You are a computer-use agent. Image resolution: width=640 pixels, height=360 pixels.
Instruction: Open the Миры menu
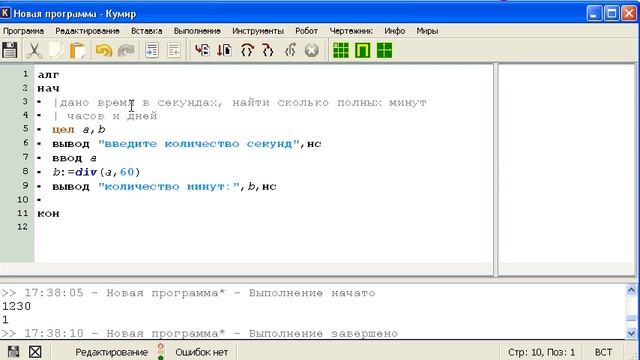point(427,31)
